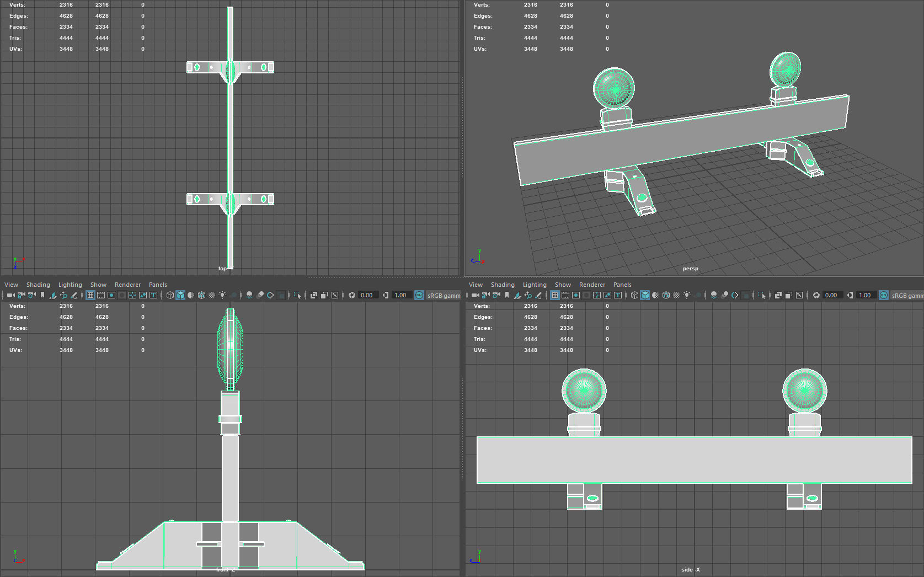Open sRGB gamma dropdown in front panel
This screenshot has width=924, height=577.
pyautogui.click(x=444, y=296)
